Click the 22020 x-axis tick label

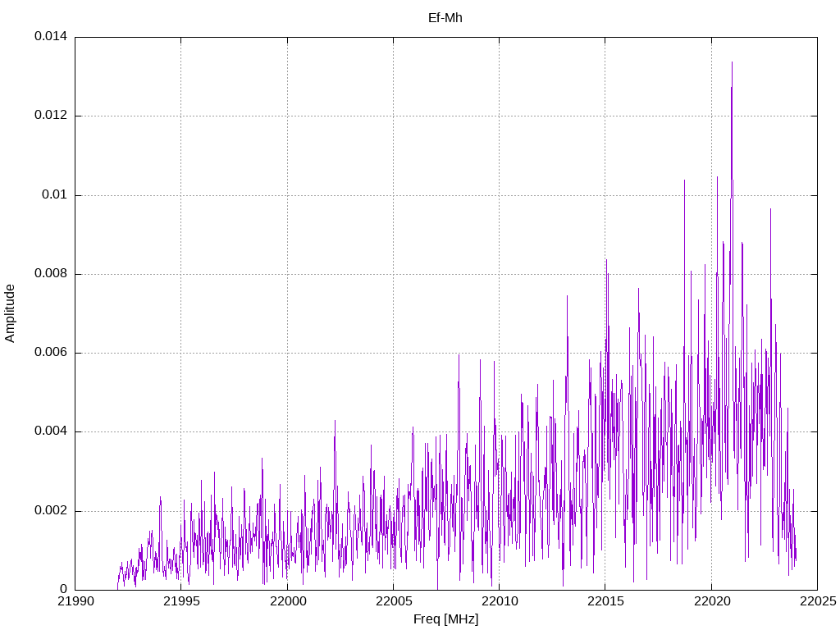(711, 601)
